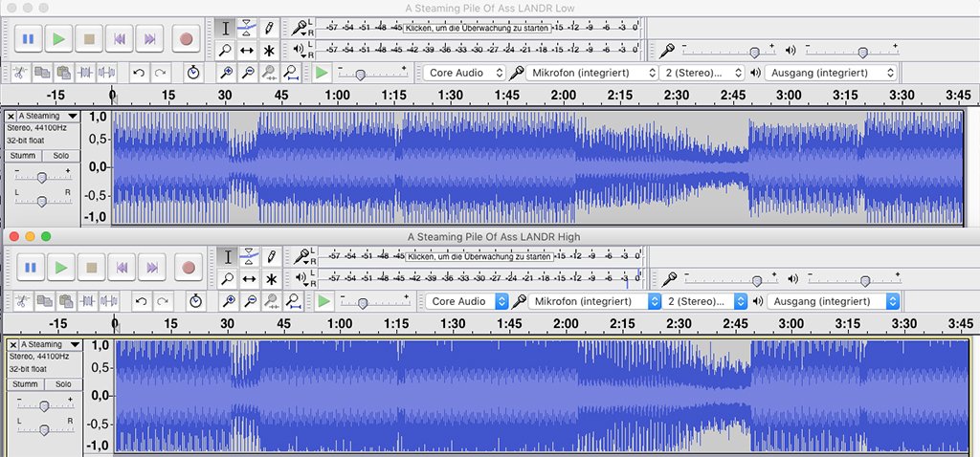980x457 pixels.
Task: Click the Undo arrow in LANDR Low window
Action: click(139, 73)
